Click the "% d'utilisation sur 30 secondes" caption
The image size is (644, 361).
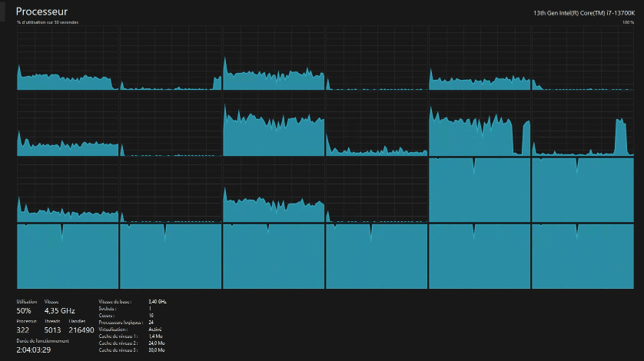point(48,22)
